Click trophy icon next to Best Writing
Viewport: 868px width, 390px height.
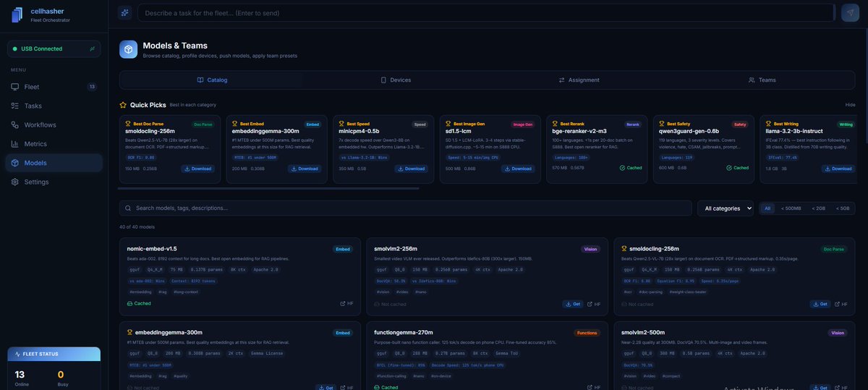pyautogui.click(x=768, y=124)
